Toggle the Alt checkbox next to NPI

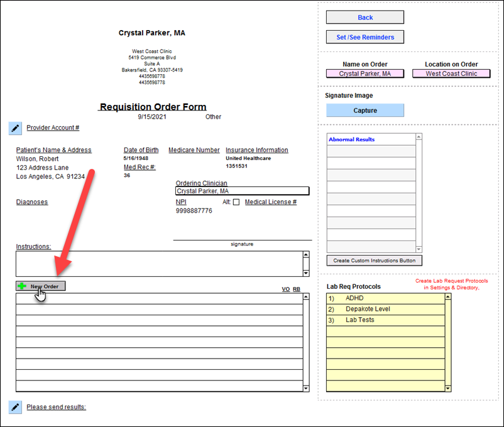click(236, 202)
